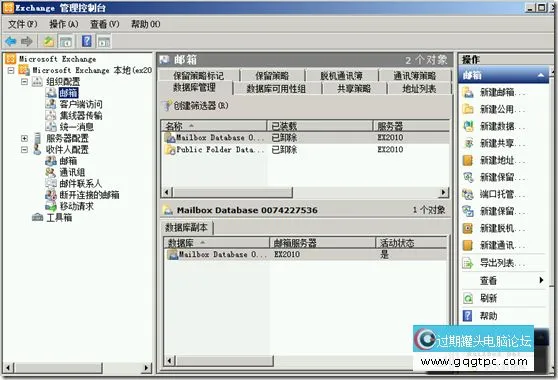Select 邮箱 under 组织配置
This screenshot has width=558, height=380.
(68, 93)
